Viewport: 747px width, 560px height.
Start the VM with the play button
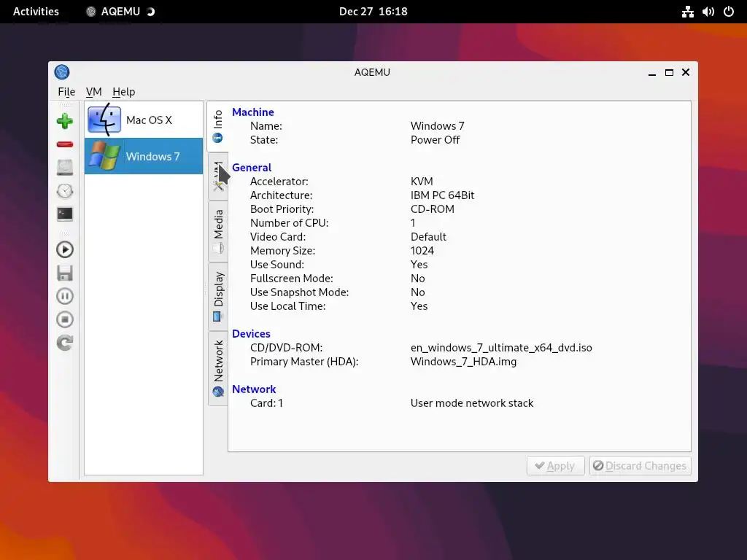point(65,249)
